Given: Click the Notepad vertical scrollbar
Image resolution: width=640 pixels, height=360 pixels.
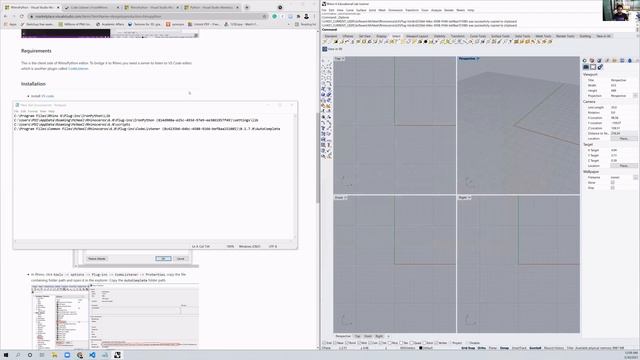Looking at the screenshot, I should click(x=296, y=176).
